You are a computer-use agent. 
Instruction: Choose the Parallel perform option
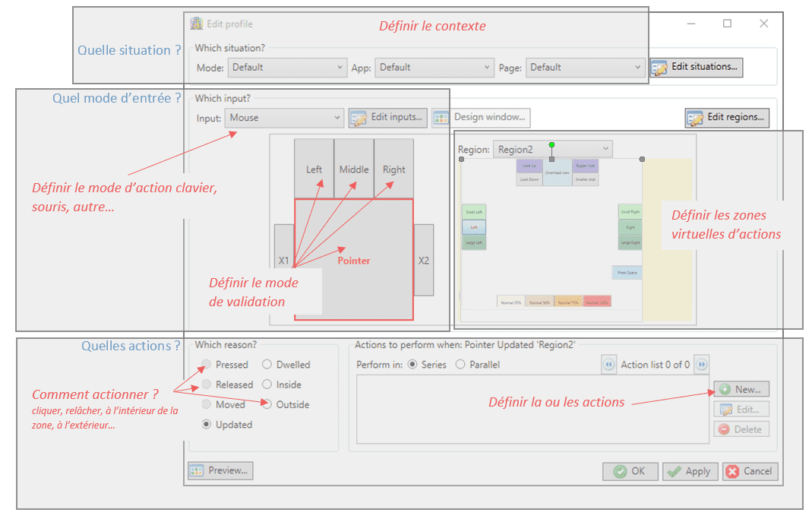coord(460,365)
